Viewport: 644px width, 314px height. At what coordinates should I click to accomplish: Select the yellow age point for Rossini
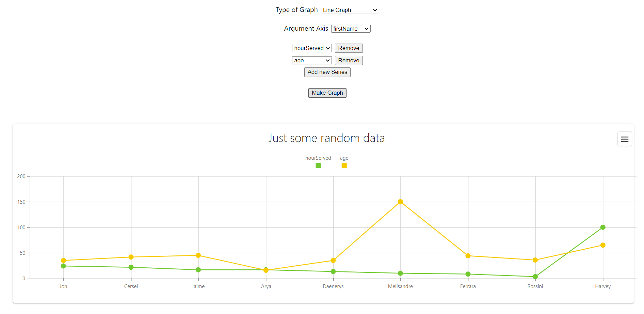(x=535, y=260)
